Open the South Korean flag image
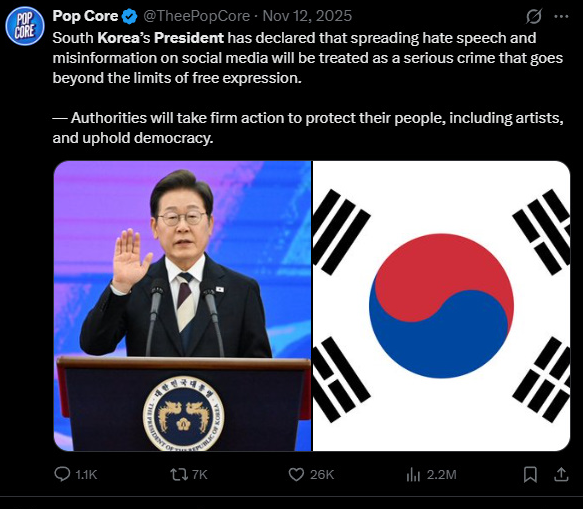 [x=441, y=306]
